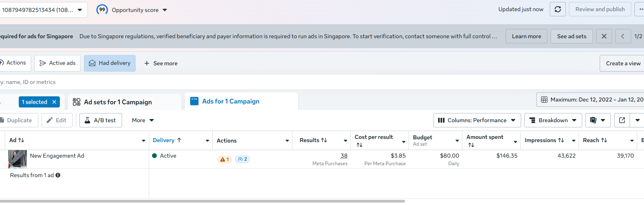644x205 pixels.
Task: Expand the Columns: Performance dropdown
Action: point(477,120)
